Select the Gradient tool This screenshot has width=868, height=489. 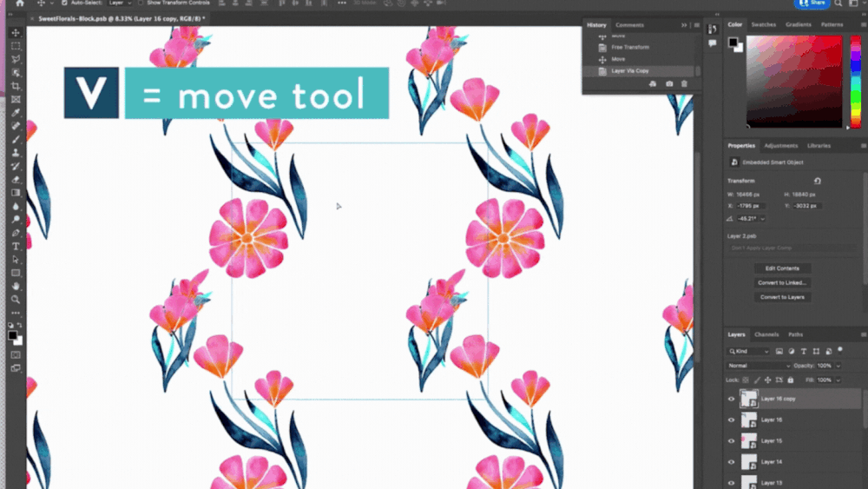(x=16, y=193)
